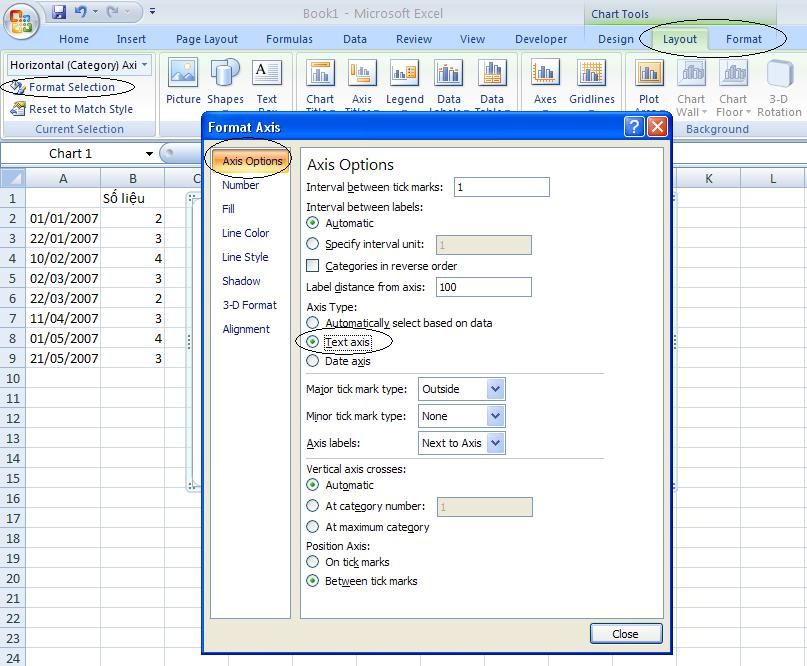This screenshot has height=666, width=807.
Task: Expand the Major tick mark type dropdown
Action: point(495,389)
